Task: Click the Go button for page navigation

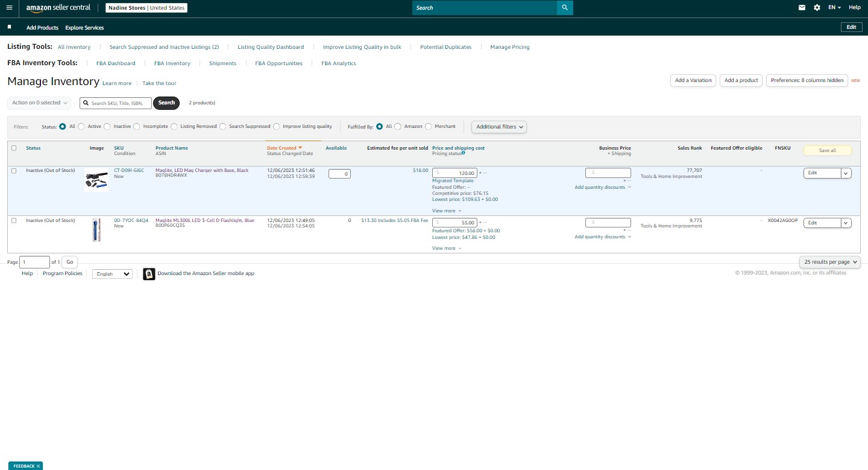Action: click(70, 262)
